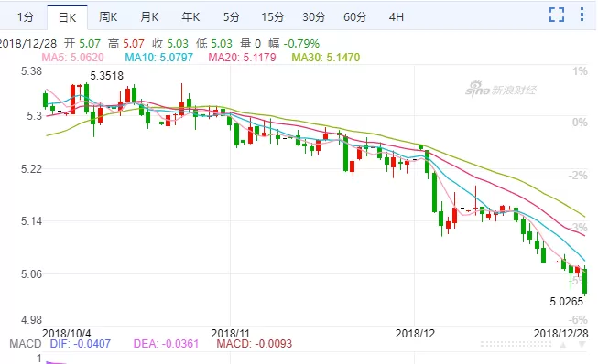Select the 周K weekly chart tab
The image size is (598, 364).
point(108,17)
